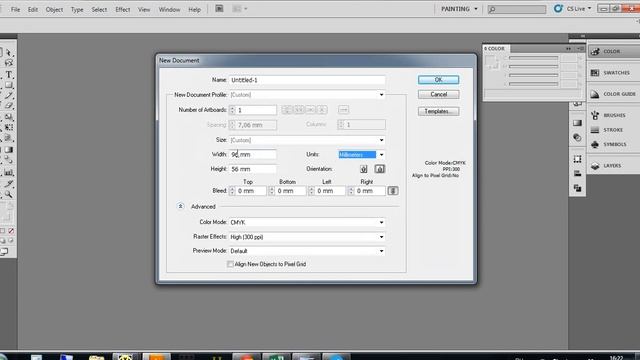Open the Select menu
Viewport: 640px width, 360px height.
point(99,9)
